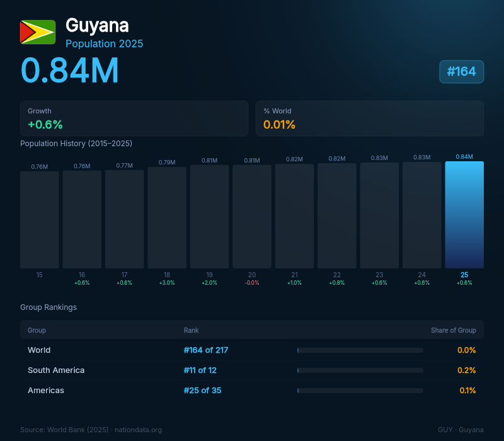This screenshot has width=504, height=441.
Task: Click the South America share progress bar
Action: coord(360,370)
